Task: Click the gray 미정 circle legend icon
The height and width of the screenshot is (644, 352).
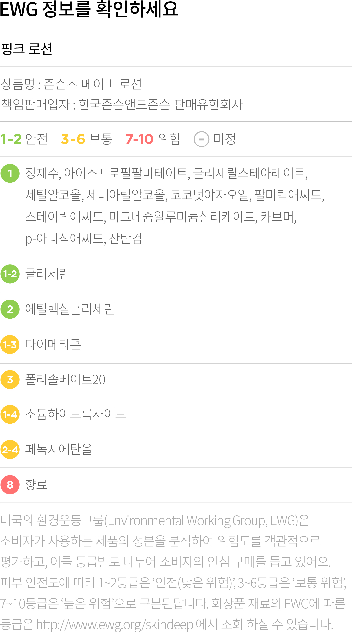Action: 202,139
